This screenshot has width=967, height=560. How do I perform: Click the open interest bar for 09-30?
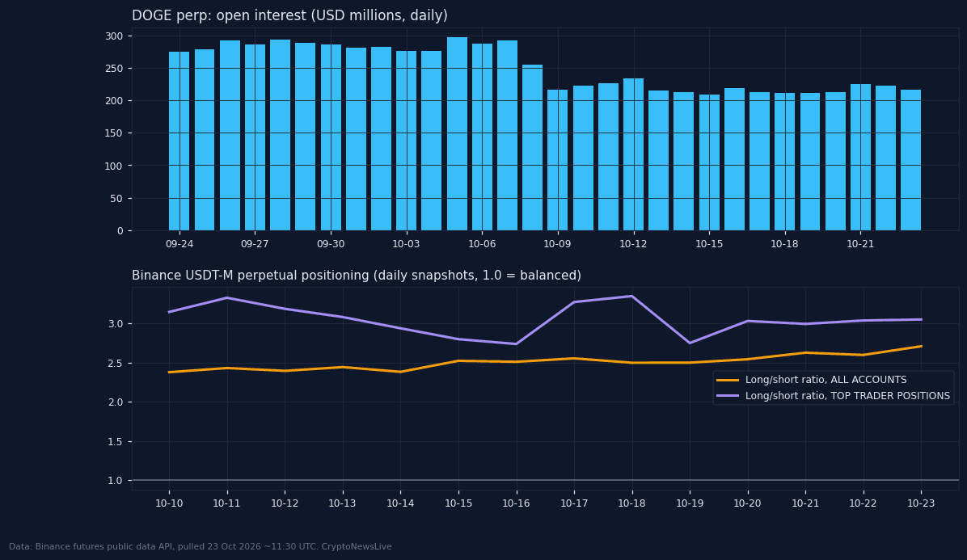click(x=331, y=137)
